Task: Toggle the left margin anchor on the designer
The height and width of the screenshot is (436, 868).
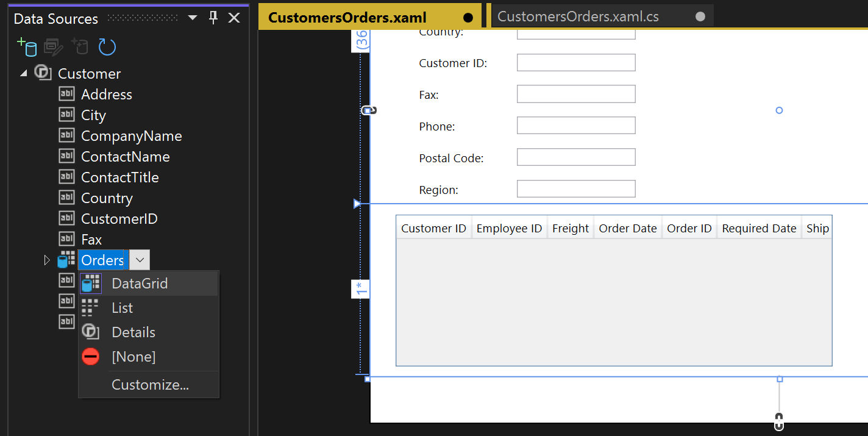Action: click(x=368, y=110)
